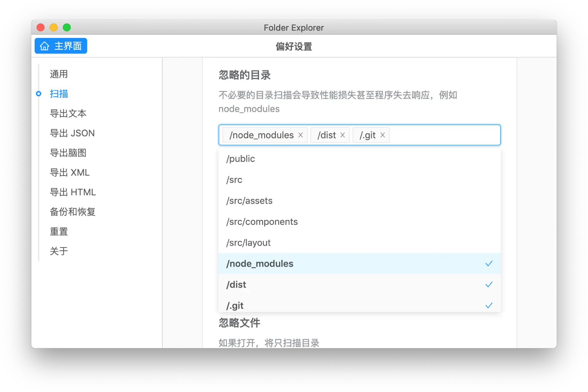Pick the /src/layout dropdown option
This screenshot has height=392, width=588.
coord(360,243)
